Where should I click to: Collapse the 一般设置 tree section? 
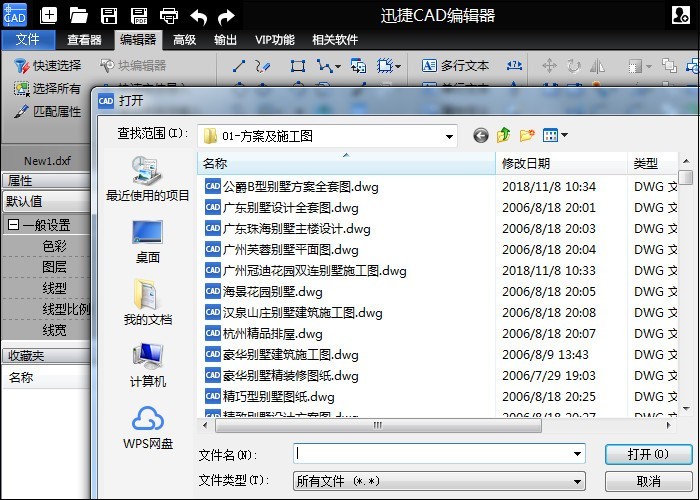tap(13, 224)
